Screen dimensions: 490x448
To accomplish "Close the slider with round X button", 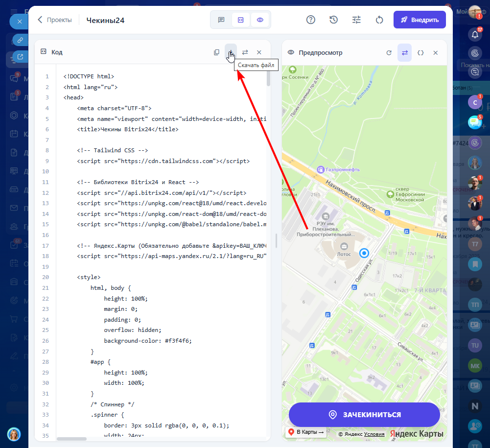I will click(x=20, y=22).
